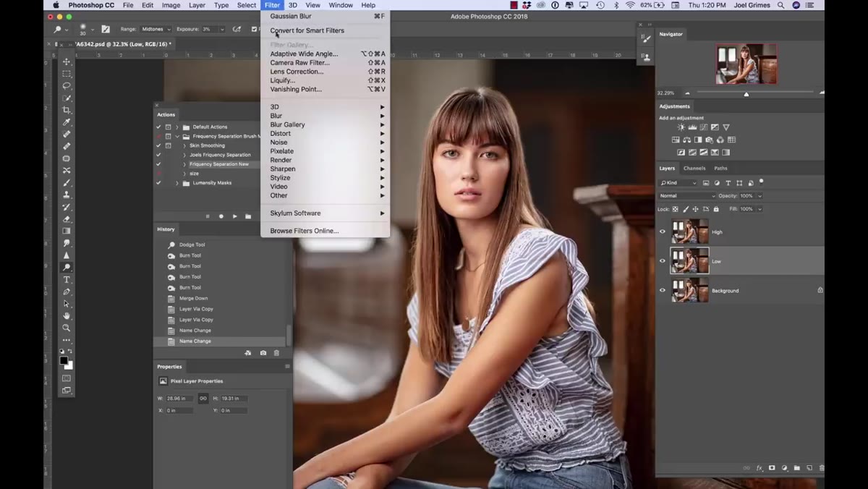
Task: Choose the Horizontal Type tool
Action: point(67,279)
